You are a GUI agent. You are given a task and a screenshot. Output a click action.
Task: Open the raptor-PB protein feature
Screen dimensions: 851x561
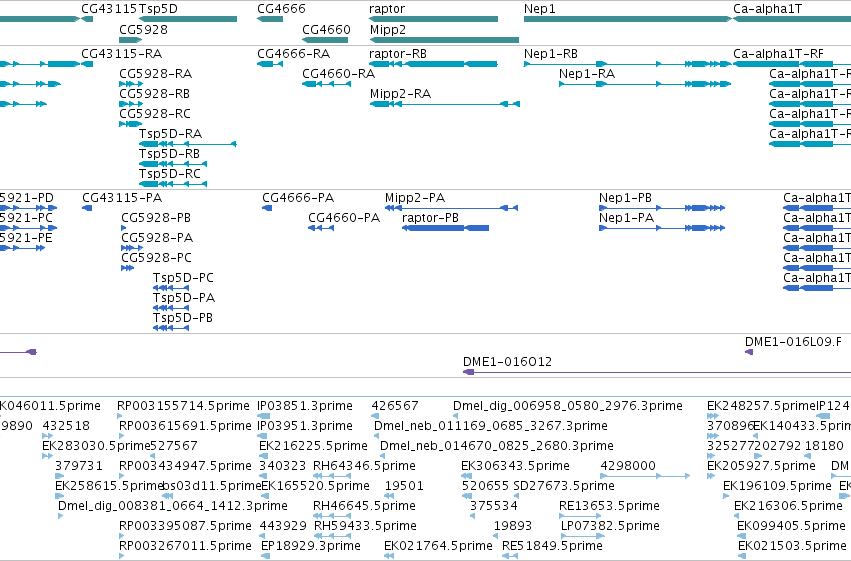coord(446,228)
